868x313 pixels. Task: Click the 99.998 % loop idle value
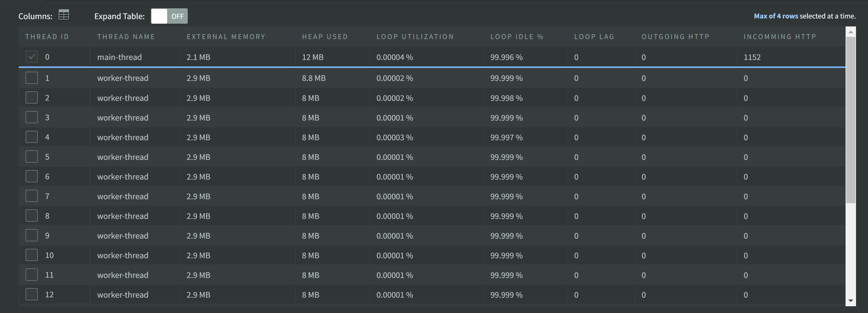click(x=506, y=98)
